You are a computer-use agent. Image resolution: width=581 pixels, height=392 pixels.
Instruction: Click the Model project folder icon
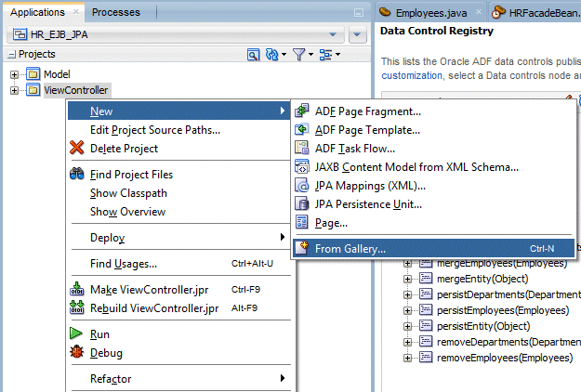tap(33, 74)
